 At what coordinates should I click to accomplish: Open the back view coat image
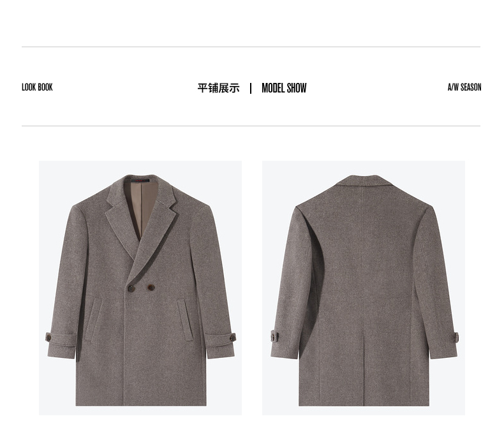click(363, 288)
